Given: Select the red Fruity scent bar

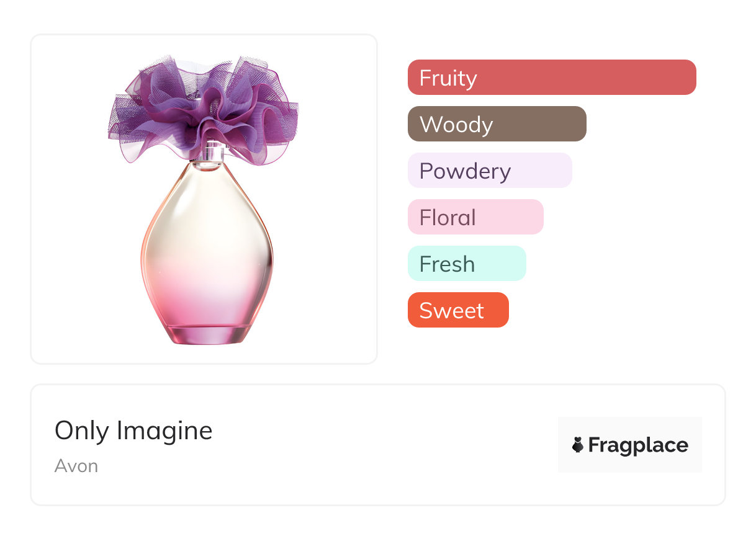Looking at the screenshot, I should (551, 78).
